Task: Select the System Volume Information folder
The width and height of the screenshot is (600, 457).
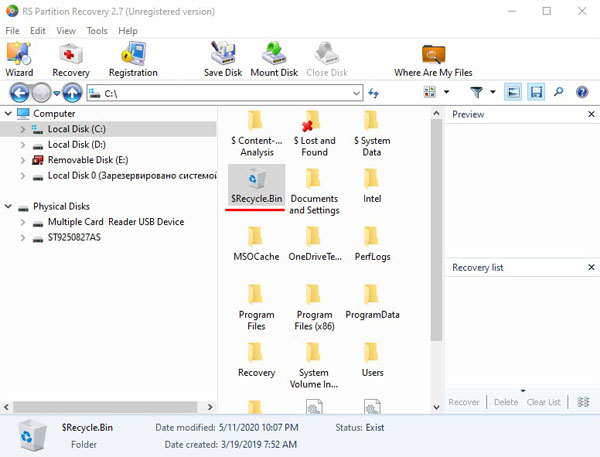Action: tap(314, 366)
